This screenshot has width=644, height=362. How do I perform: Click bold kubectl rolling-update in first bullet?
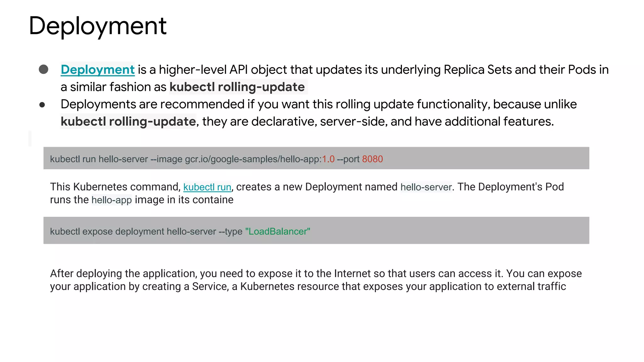coord(237,87)
